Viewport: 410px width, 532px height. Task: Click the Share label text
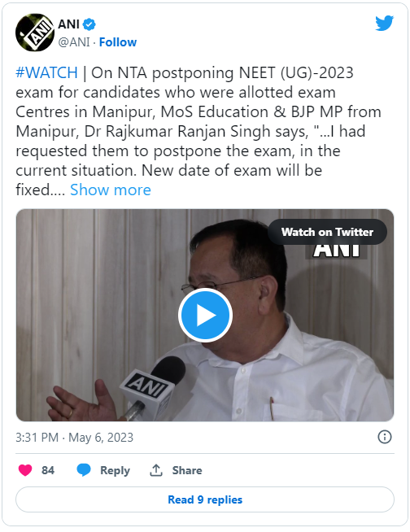click(187, 470)
